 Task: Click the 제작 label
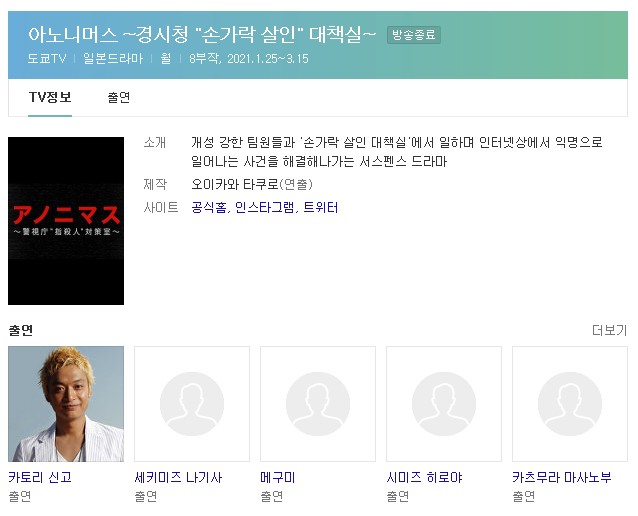pos(155,184)
